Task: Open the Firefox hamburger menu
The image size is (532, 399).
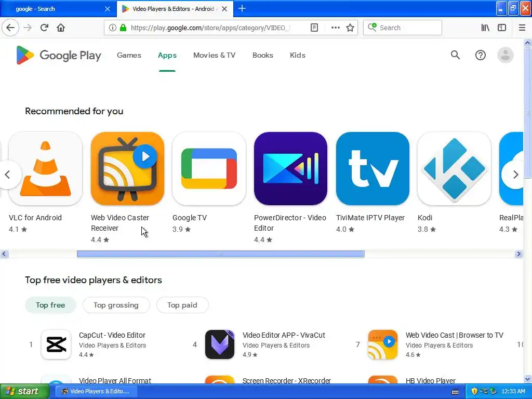Action: click(522, 28)
